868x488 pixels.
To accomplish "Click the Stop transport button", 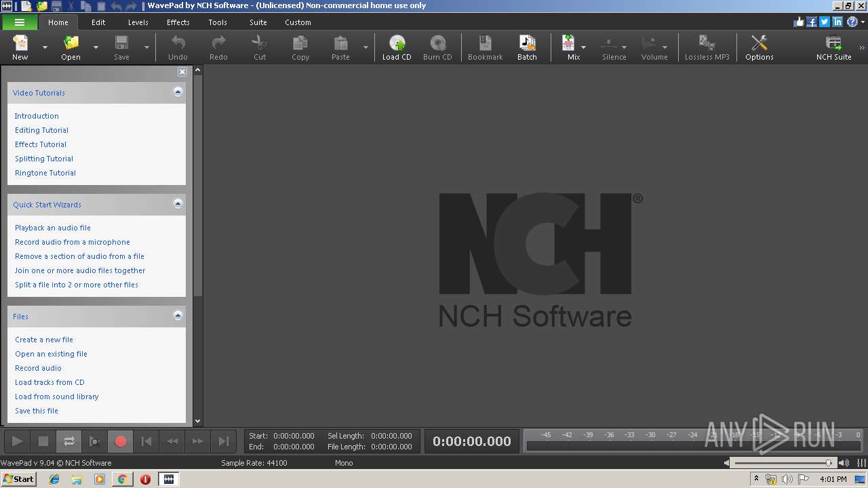I will tap(43, 441).
